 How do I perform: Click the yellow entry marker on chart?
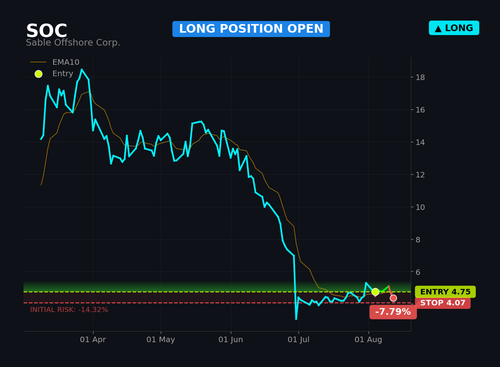pyautogui.click(x=375, y=292)
